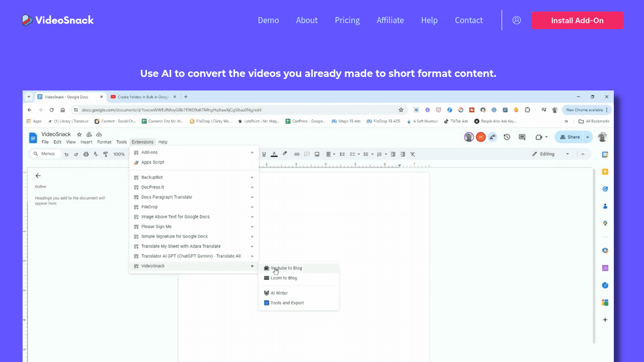Click the Install Add-On button

point(577,20)
